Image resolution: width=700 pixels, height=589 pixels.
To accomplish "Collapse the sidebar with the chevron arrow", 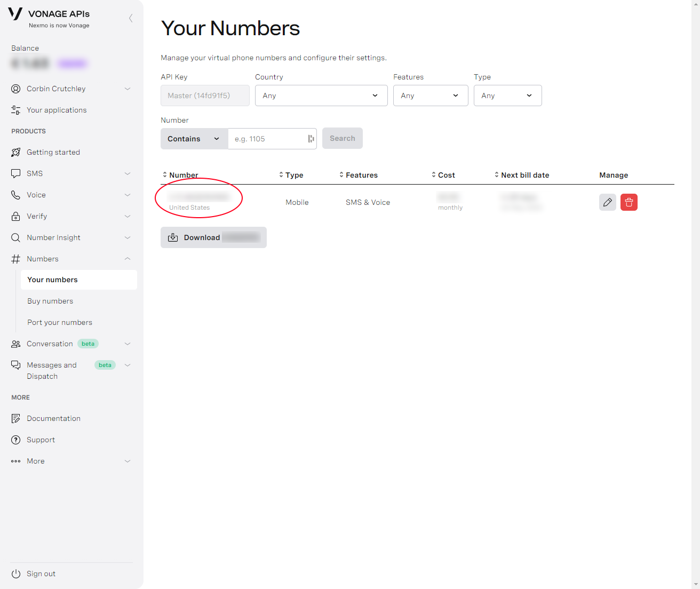I will coord(131,18).
